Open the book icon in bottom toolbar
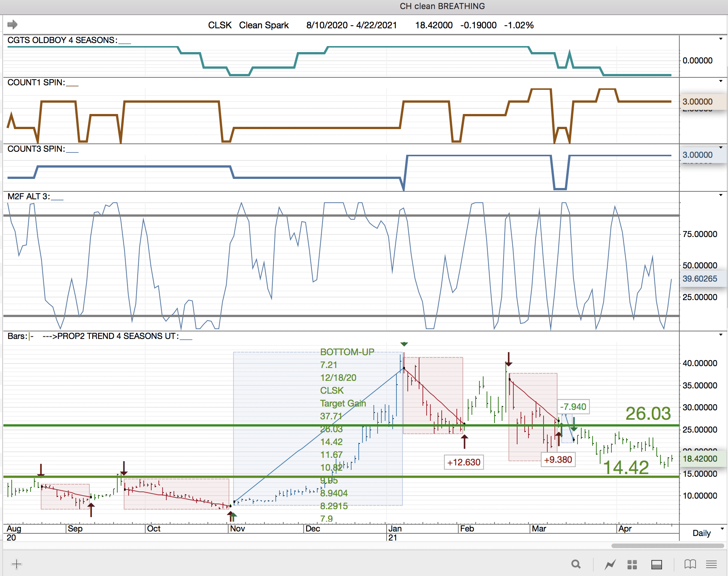Viewport: 728px width, 576px height. (690, 564)
